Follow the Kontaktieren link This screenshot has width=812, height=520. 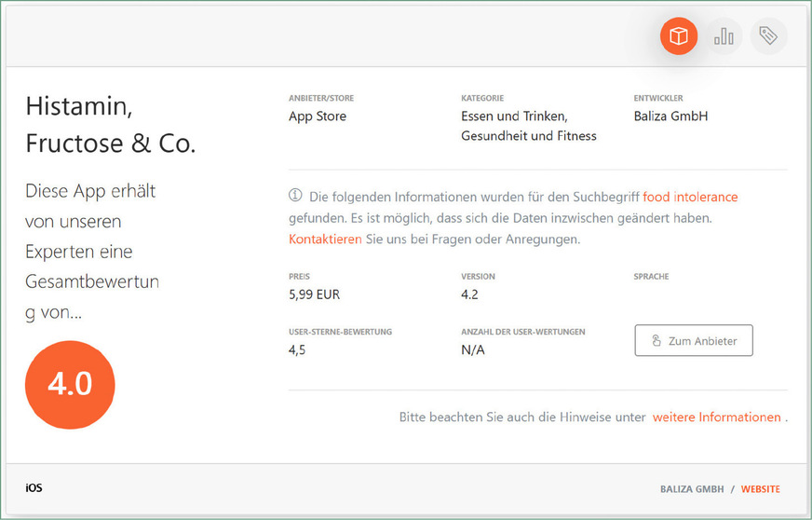pyautogui.click(x=325, y=239)
